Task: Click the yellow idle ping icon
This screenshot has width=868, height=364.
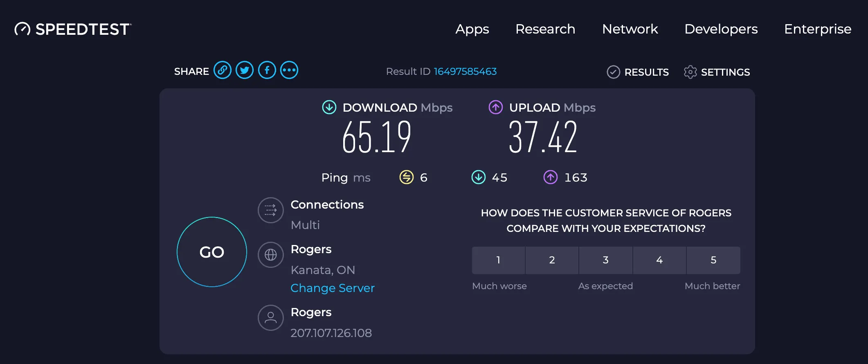Action: (x=407, y=177)
